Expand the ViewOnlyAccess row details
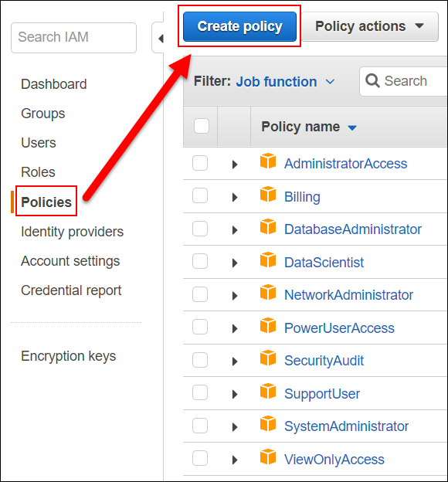The image size is (448, 482). [235, 460]
